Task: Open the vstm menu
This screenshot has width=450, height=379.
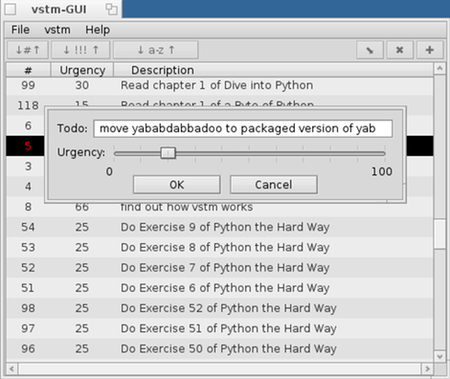Action: [x=57, y=30]
